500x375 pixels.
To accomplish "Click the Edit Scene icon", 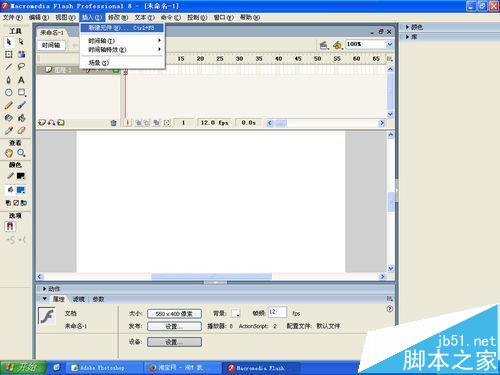I will pos(323,45).
